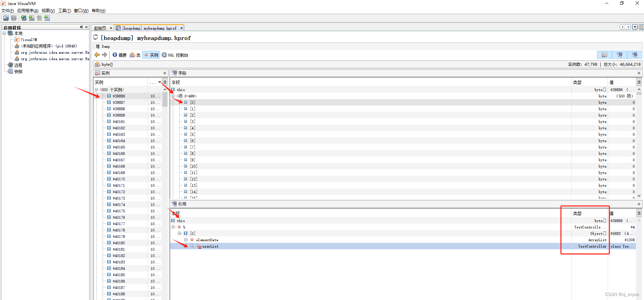Minimize the 应用程序 sidebar panel

pyautogui.click(x=81, y=27)
